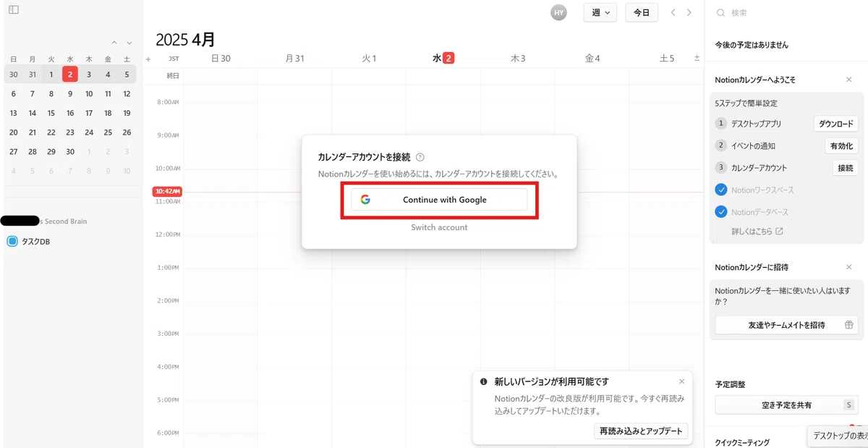The image size is (868, 448).
Task: Click help icon next to カレンダーアカウントを接続
Action: pos(420,157)
